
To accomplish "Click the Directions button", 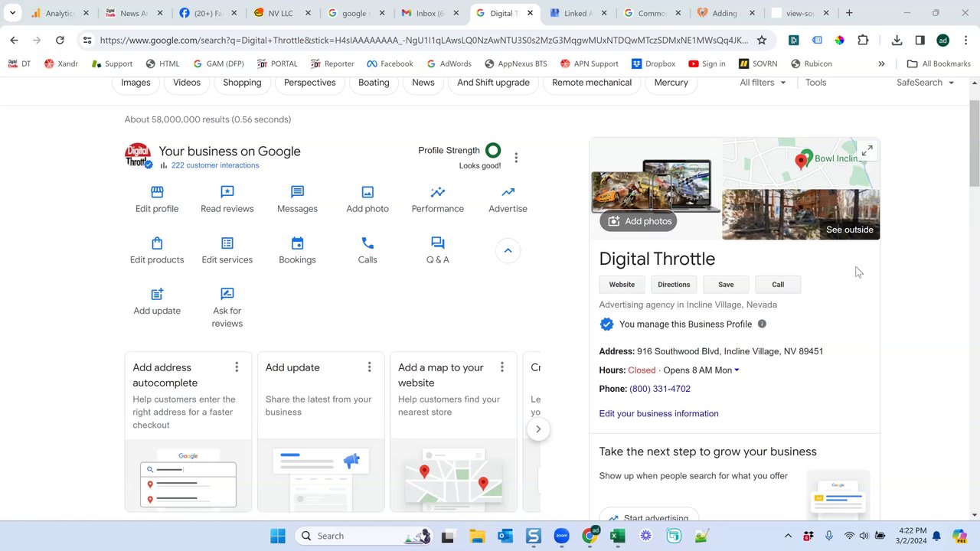I will tap(674, 285).
